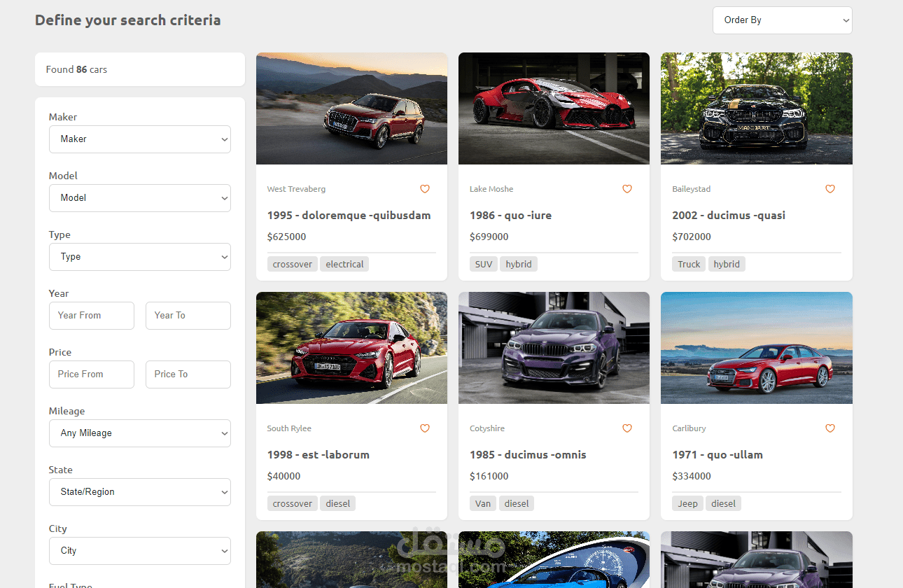Image resolution: width=903 pixels, height=588 pixels.
Task: Click the $161000 price
Action: 489,476
